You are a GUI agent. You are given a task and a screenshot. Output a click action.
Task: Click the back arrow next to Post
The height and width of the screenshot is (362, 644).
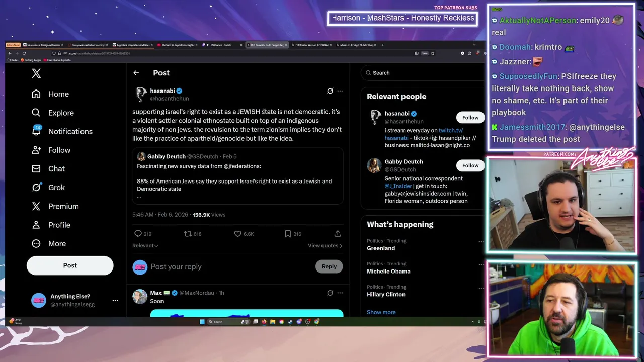(x=136, y=73)
